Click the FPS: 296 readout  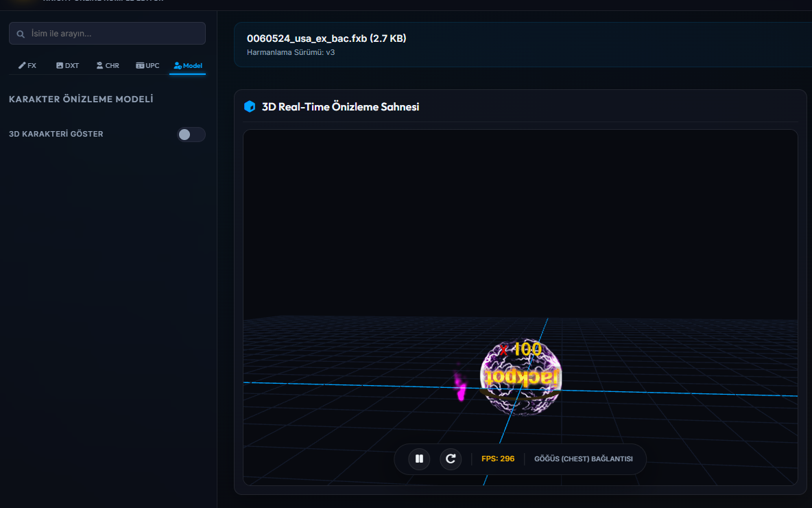point(498,459)
